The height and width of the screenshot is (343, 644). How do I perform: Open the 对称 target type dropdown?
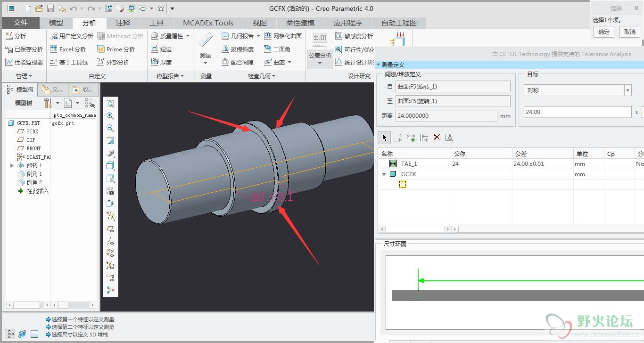point(627,90)
